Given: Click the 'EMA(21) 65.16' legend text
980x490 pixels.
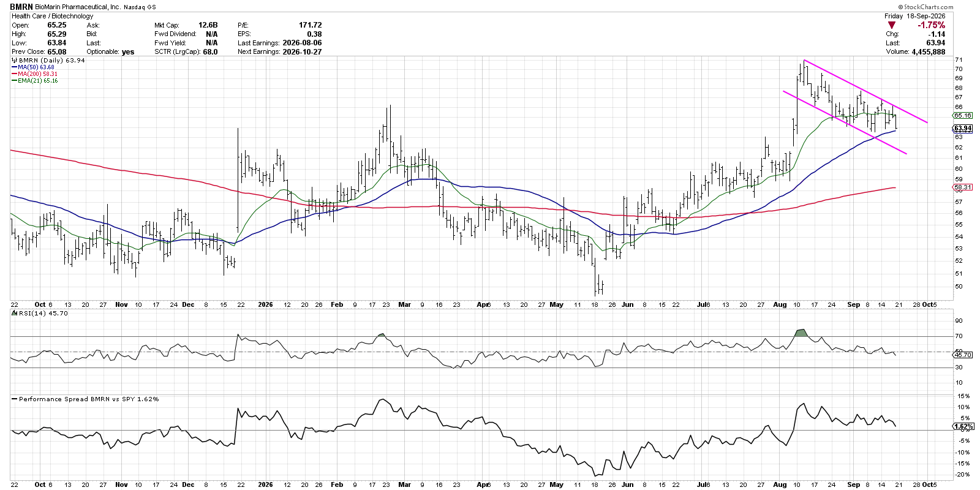Looking at the screenshot, I should click(38, 81).
